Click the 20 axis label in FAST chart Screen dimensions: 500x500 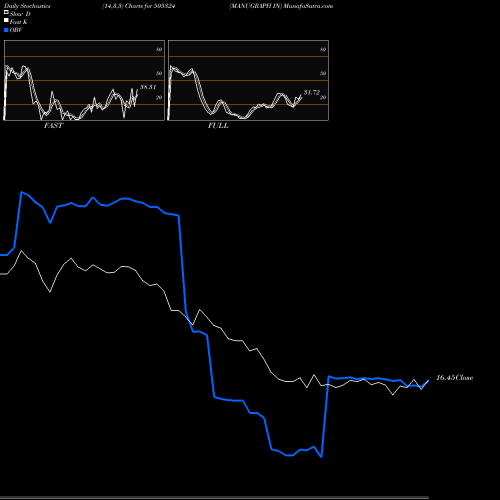coord(159,97)
